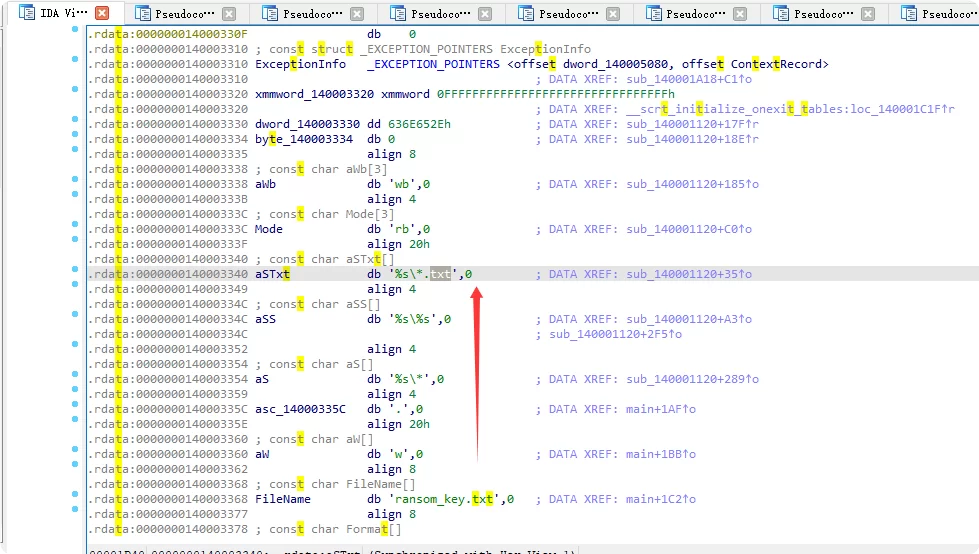This screenshot has width=979, height=554.
Task: Click the second Pseudocode tab's document icon
Action: (271, 14)
